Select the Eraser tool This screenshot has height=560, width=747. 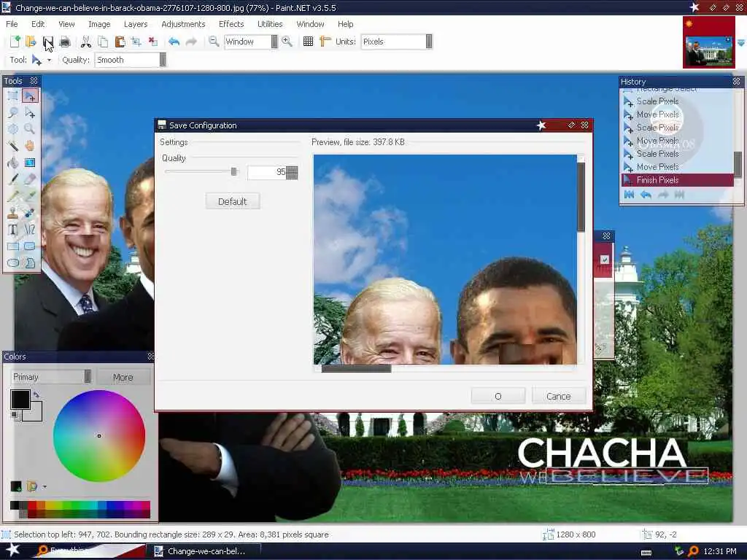(x=30, y=179)
